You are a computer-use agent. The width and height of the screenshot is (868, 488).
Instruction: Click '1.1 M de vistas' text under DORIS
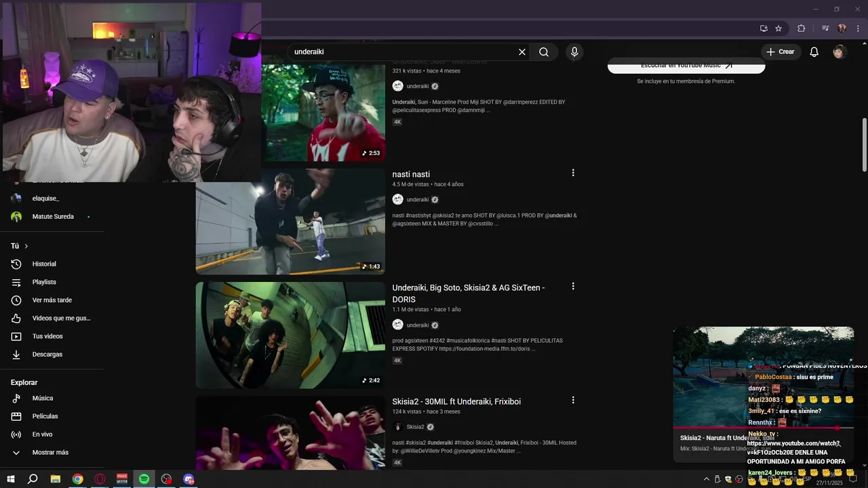410,310
